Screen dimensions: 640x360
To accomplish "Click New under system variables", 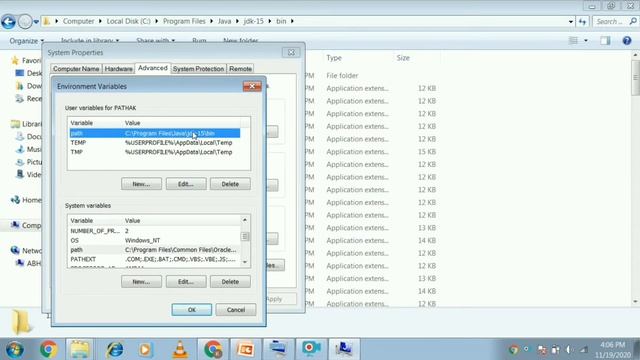I will tap(141, 282).
